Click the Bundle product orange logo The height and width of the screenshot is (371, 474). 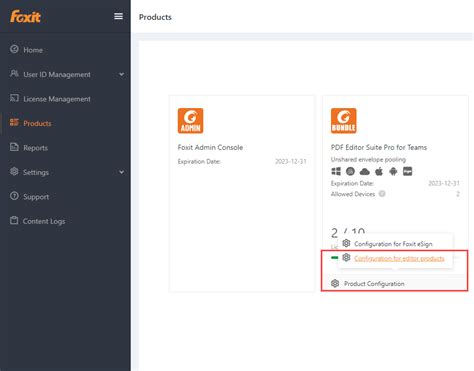(344, 121)
